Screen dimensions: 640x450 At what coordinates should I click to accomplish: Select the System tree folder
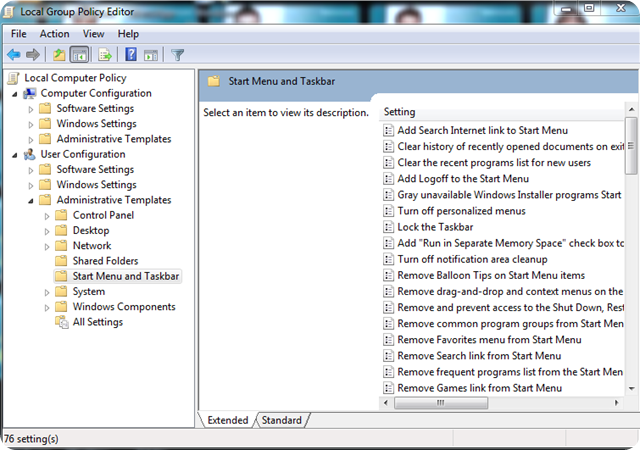81,292
